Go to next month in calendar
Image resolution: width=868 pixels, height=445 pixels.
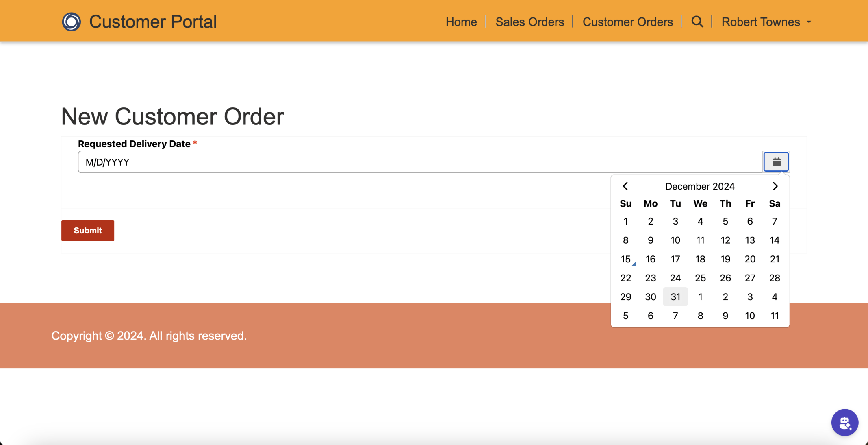point(775,186)
